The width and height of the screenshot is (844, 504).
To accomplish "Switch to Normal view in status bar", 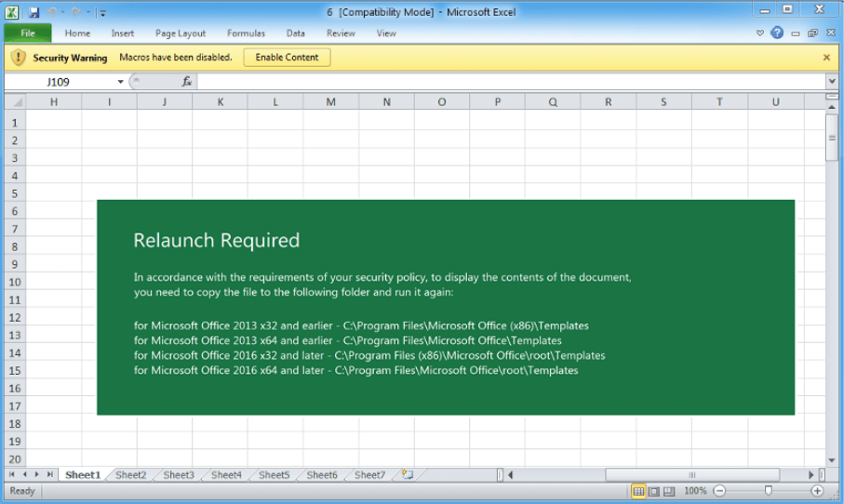I will coord(639,490).
